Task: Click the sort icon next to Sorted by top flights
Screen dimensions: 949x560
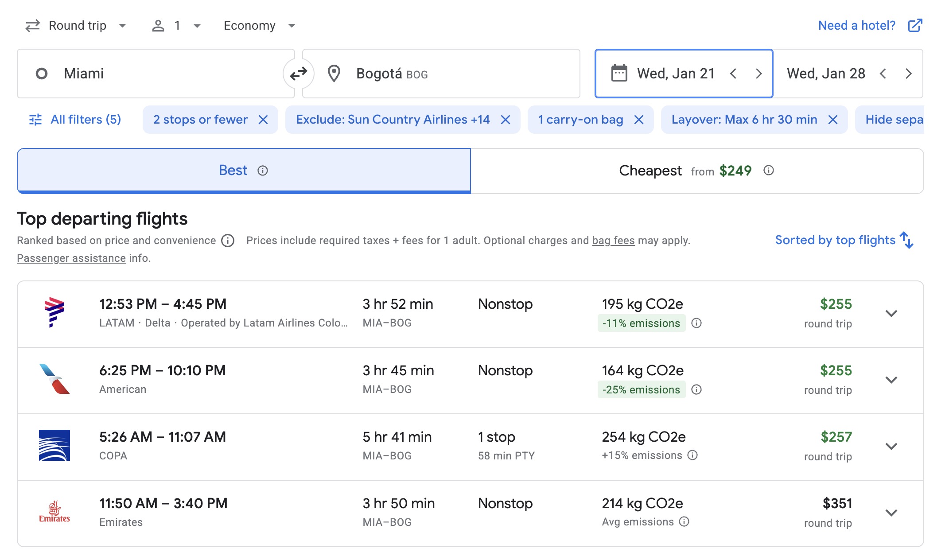Action: [x=907, y=240]
